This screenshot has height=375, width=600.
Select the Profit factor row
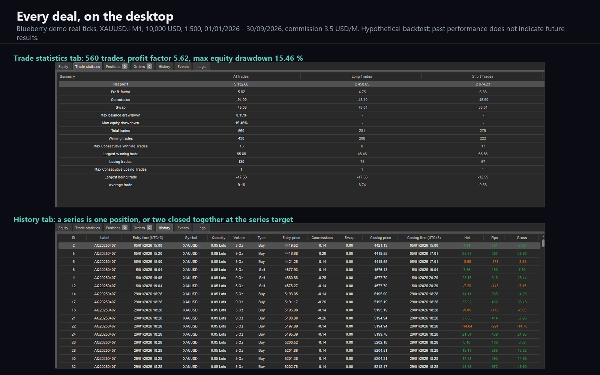(301, 92)
